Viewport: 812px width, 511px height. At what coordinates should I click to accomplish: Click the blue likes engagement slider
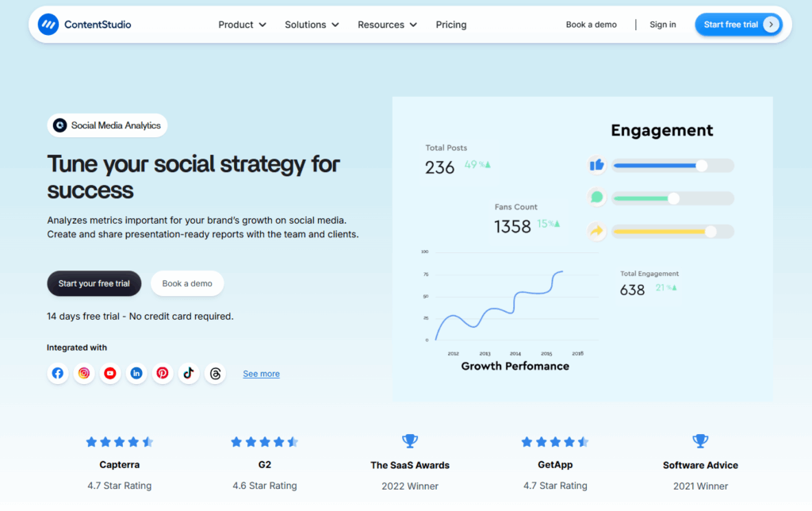tap(672, 166)
